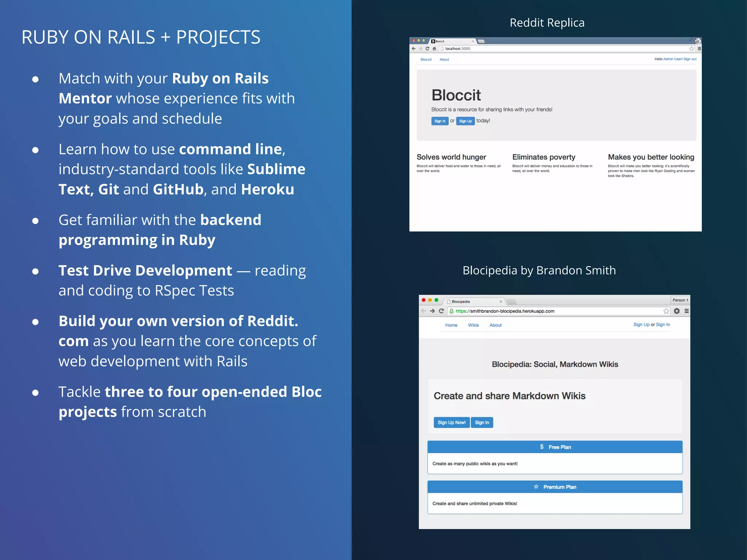Select Eliminates poverty heading
The height and width of the screenshot is (560, 747).
[x=544, y=157]
